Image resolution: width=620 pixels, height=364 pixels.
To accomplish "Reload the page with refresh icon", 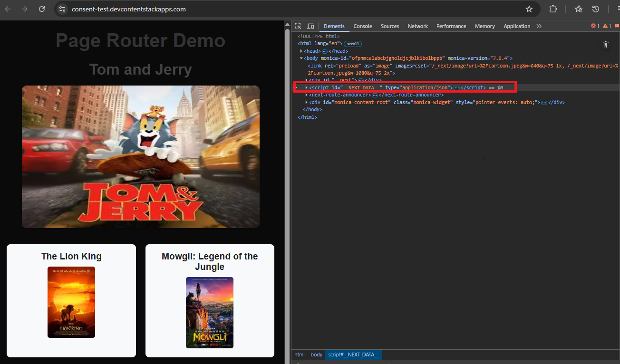I will [42, 9].
